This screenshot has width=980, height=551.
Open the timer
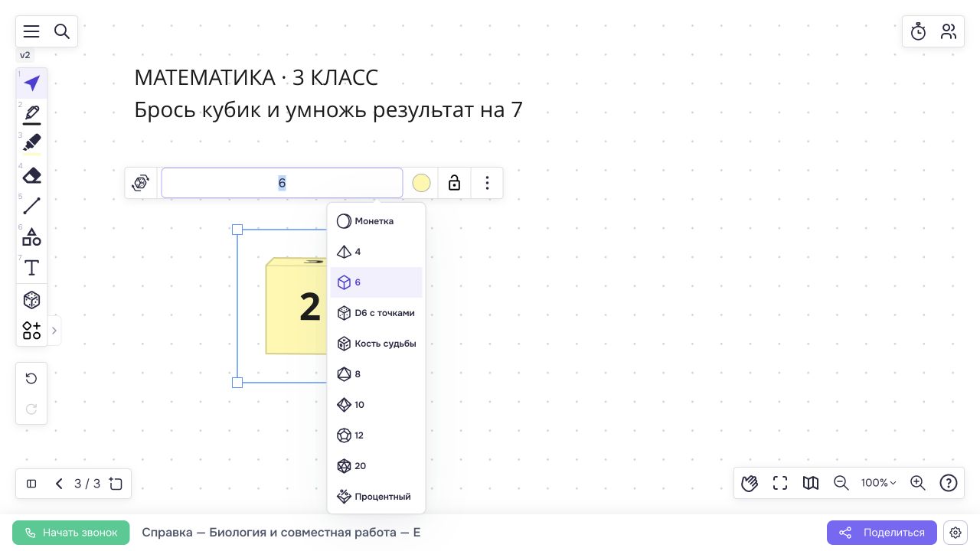click(x=918, y=31)
